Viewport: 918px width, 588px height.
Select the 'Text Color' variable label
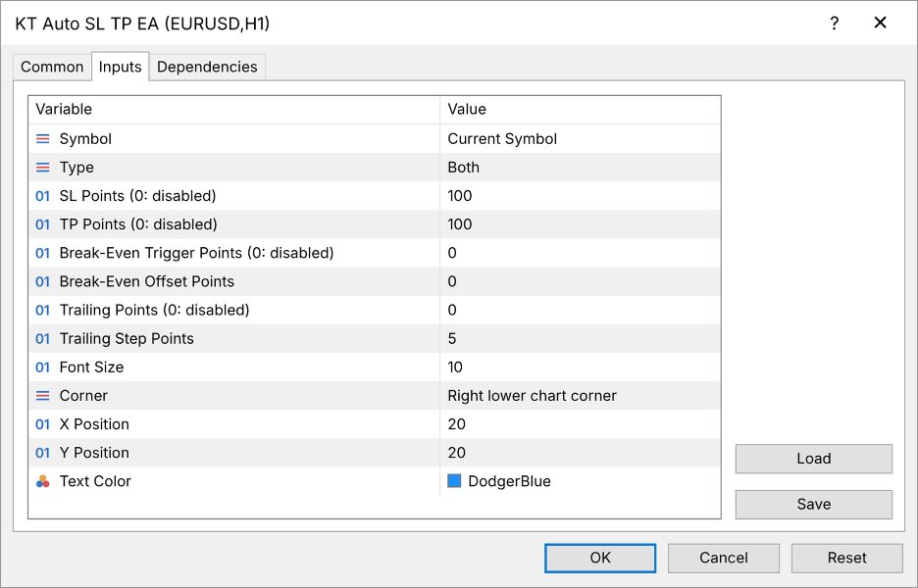click(95, 481)
